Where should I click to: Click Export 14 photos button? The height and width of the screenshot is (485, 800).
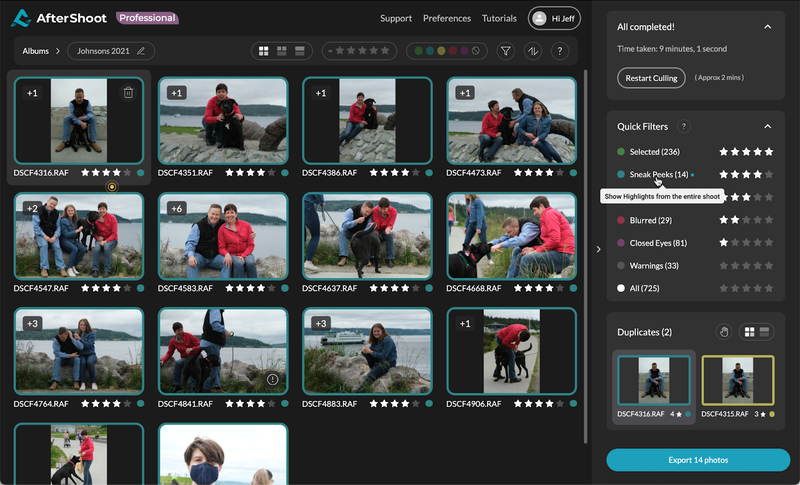point(698,459)
